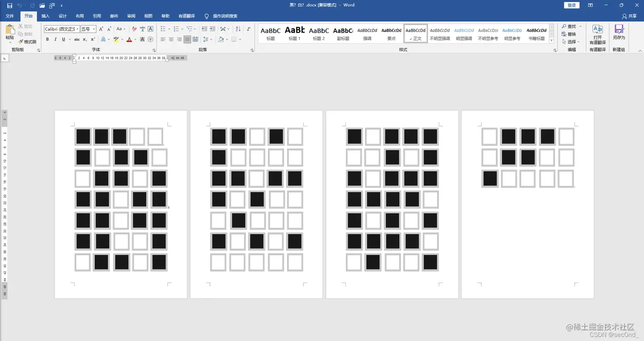Image resolution: width=644 pixels, height=341 pixels.
Task: Switch to the Layout (布局) tab
Action: (x=80, y=16)
